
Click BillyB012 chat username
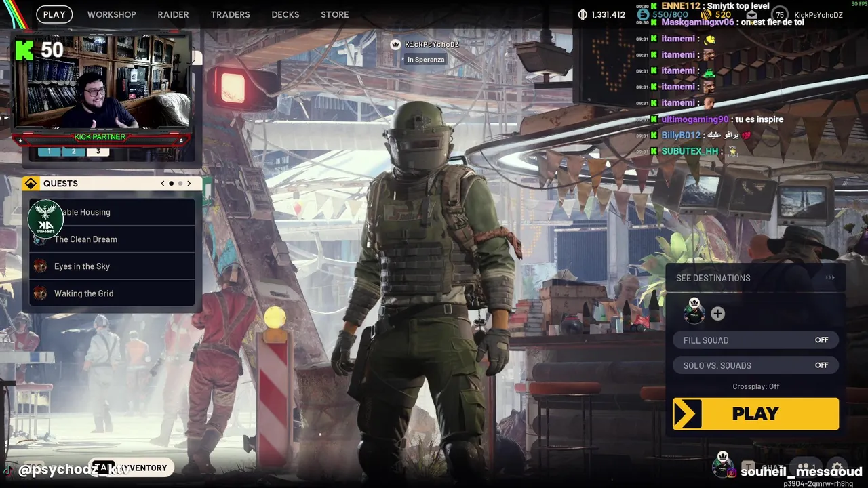[x=681, y=136]
